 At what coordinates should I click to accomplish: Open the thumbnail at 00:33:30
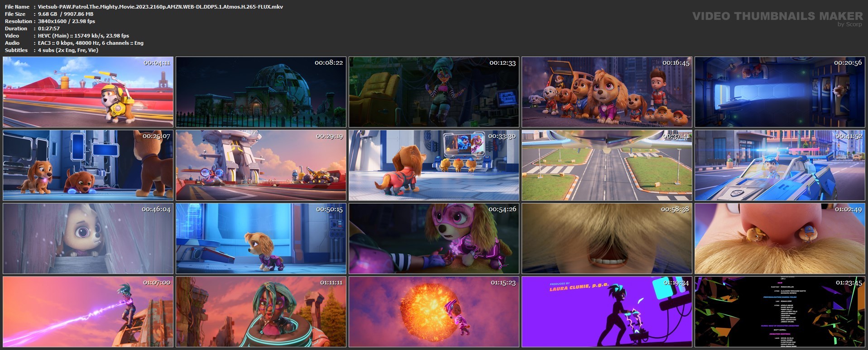[x=434, y=166]
